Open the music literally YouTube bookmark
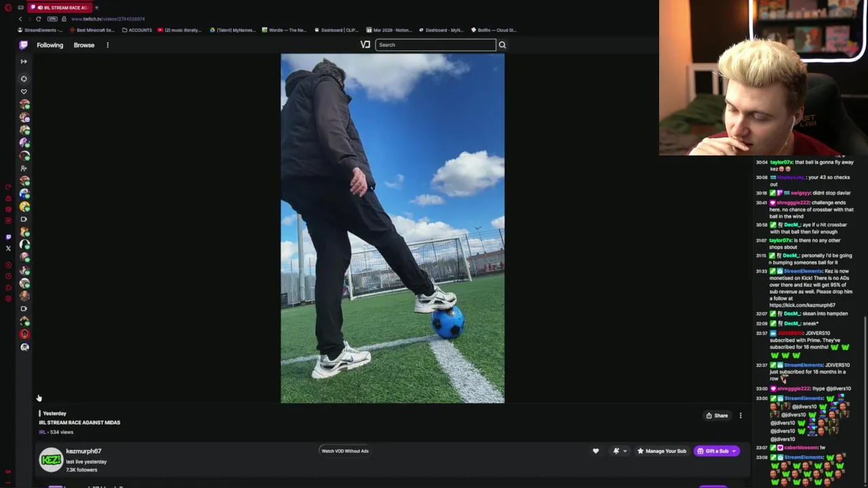The image size is (868, 488). point(180,30)
